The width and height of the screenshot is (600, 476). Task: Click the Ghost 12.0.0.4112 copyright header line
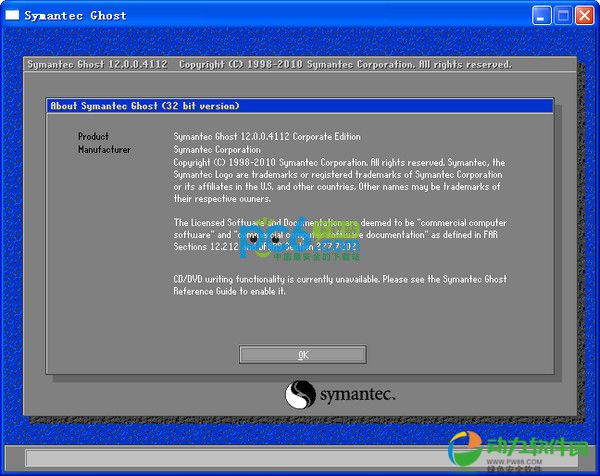270,64
